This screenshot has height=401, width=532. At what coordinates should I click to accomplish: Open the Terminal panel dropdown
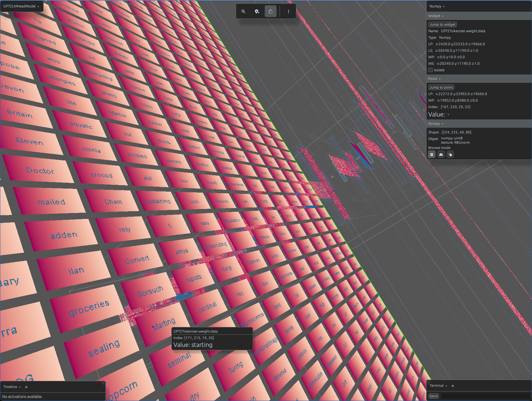point(438,386)
